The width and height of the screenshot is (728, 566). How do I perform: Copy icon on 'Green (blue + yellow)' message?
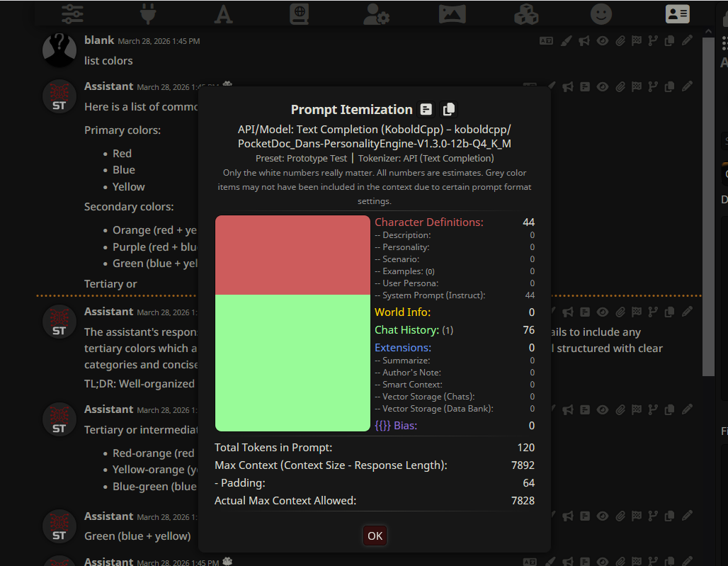click(x=669, y=516)
